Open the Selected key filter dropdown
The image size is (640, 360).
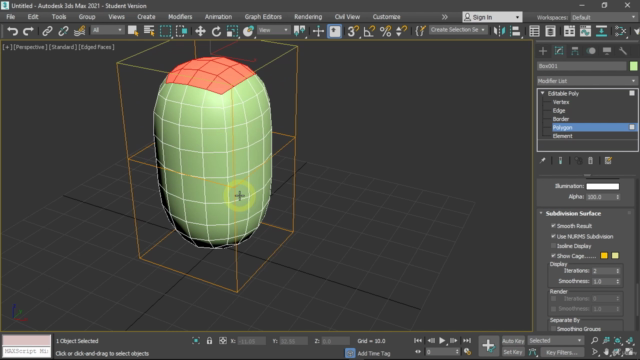[x=555, y=340]
